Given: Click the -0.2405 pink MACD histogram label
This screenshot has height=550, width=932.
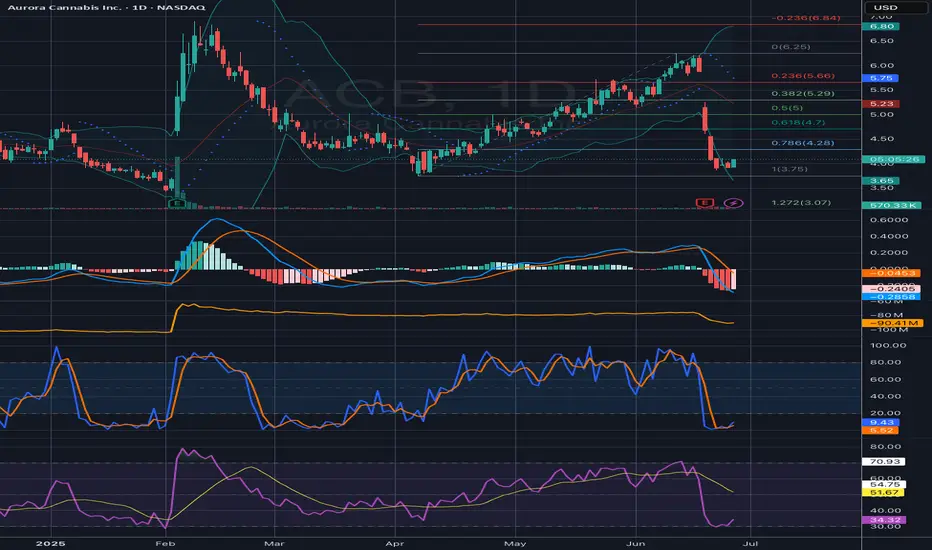Looking at the screenshot, I should [892, 289].
